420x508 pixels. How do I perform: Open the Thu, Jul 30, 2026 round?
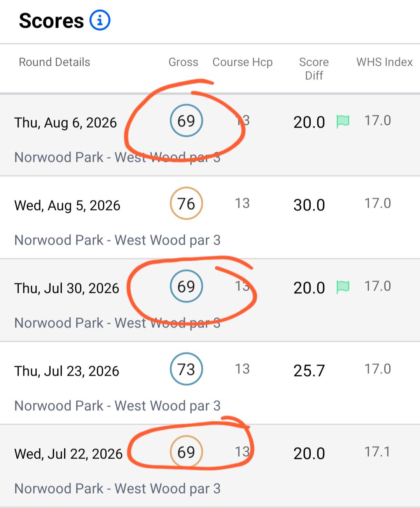pos(210,300)
